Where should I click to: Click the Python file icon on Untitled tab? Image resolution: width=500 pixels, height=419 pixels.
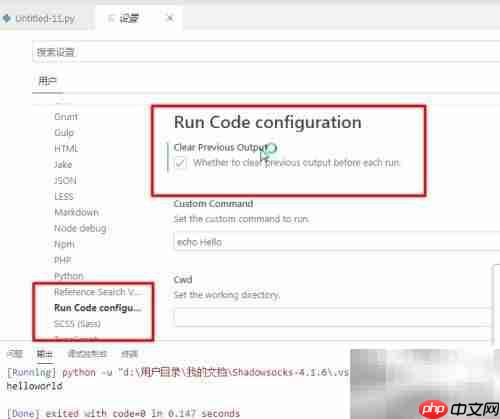point(7,18)
